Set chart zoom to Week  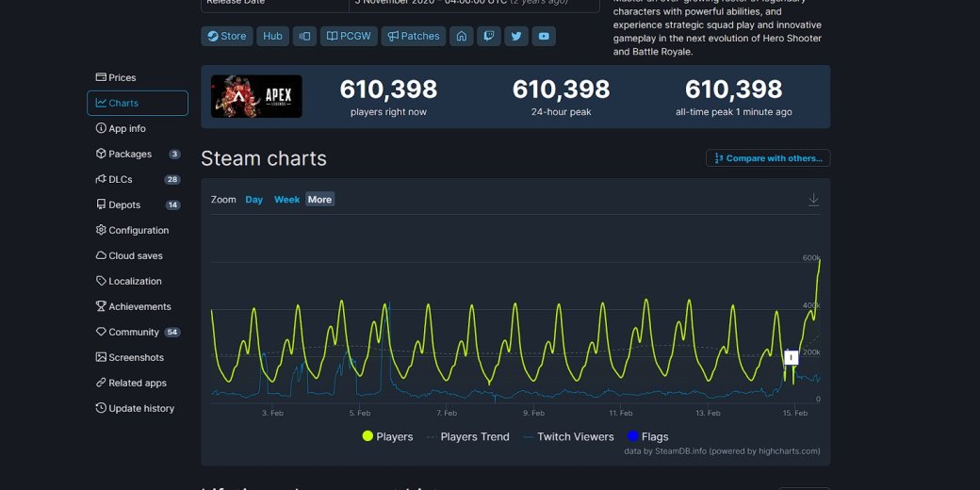pyautogui.click(x=286, y=200)
